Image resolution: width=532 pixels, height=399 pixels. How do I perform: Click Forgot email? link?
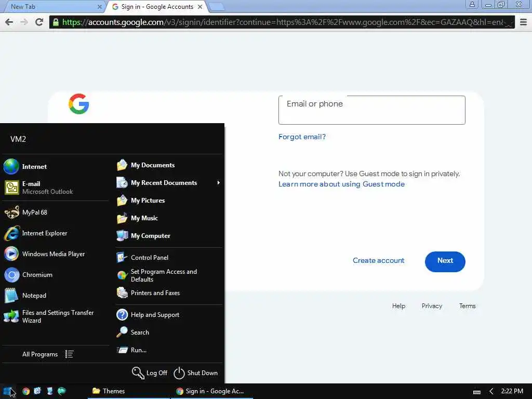(x=302, y=137)
